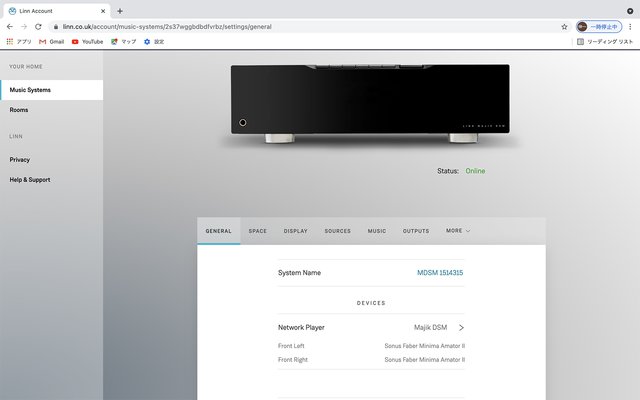Click the LINN sidebar heading

pos(16,136)
